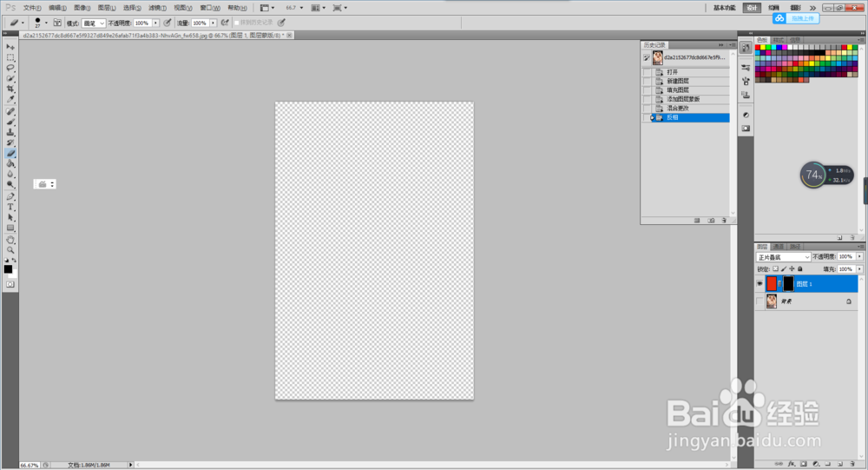Select the Hand tool
The height and width of the screenshot is (470, 868).
(10, 240)
